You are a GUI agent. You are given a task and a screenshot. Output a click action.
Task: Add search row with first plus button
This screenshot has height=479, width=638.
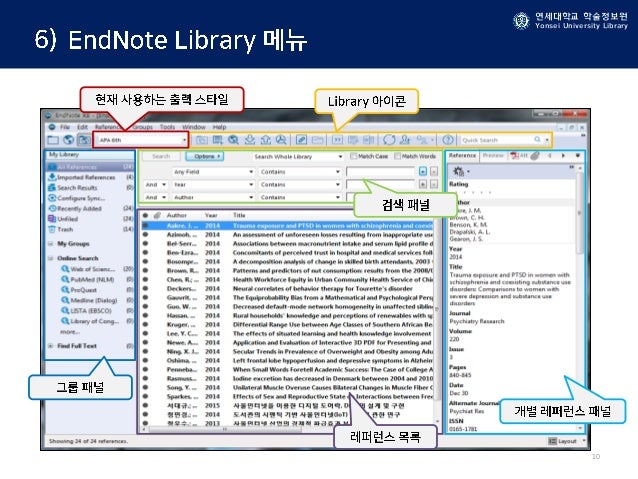click(423, 172)
